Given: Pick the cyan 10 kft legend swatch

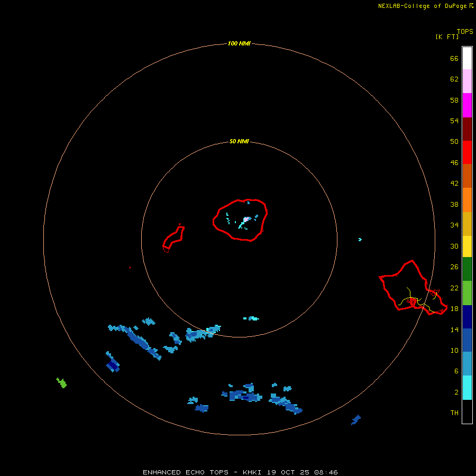Looking at the screenshot, I should [x=467, y=388].
